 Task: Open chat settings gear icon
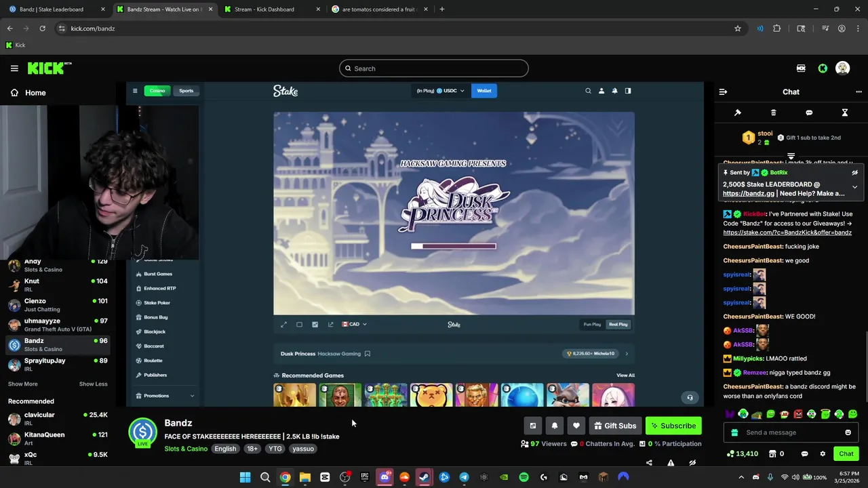click(x=823, y=453)
